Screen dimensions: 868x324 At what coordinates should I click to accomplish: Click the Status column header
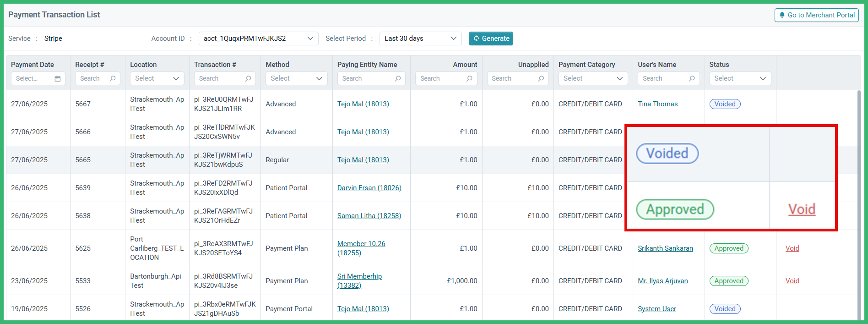point(719,65)
